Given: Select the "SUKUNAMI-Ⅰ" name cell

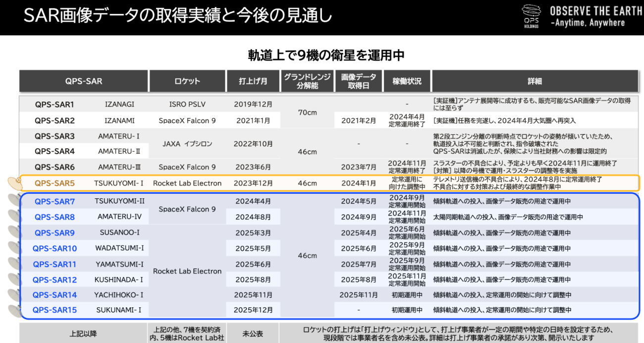Looking at the screenshot, I should [x=119, y=310].
